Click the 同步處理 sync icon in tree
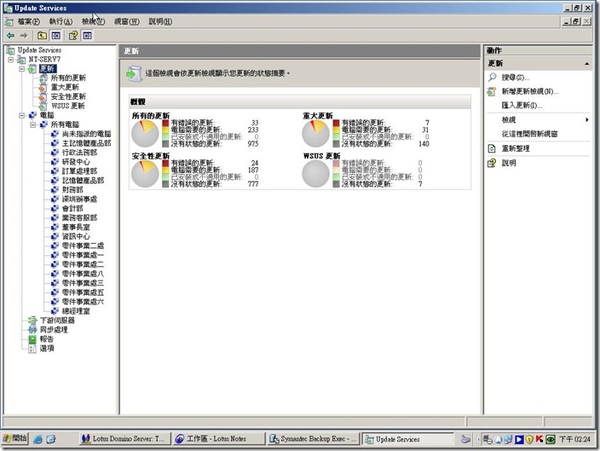This screenshot has width=600, height=451. tap(33, 330)
